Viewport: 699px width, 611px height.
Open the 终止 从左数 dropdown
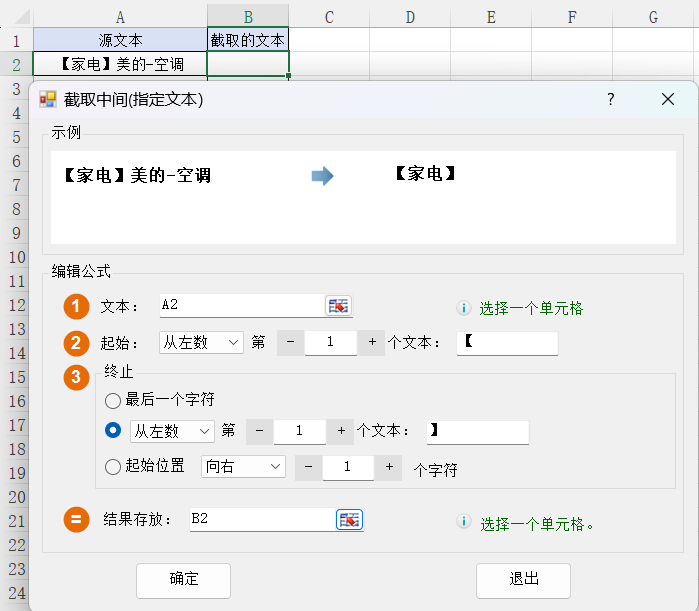click(173, 431)
